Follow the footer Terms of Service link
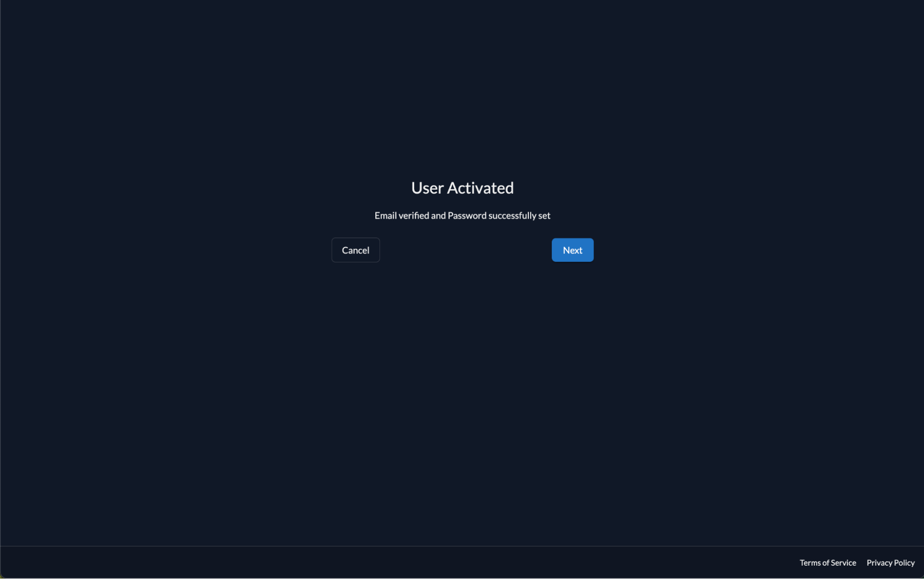Image resolution: width=924 pixels, height=579 pixels. pyautogui.click(x=827, y=562)
